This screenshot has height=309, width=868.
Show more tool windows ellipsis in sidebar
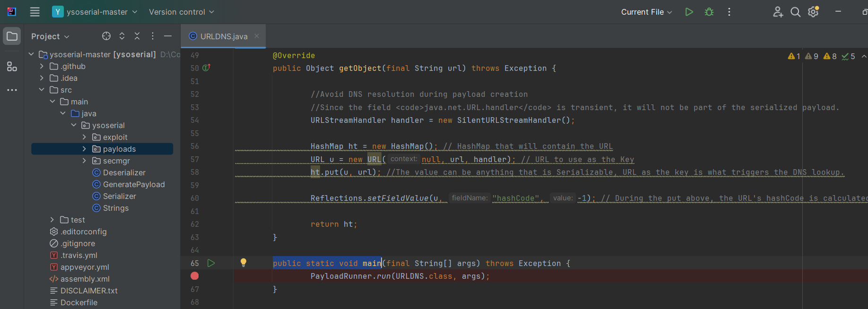[x=12, y=90]
